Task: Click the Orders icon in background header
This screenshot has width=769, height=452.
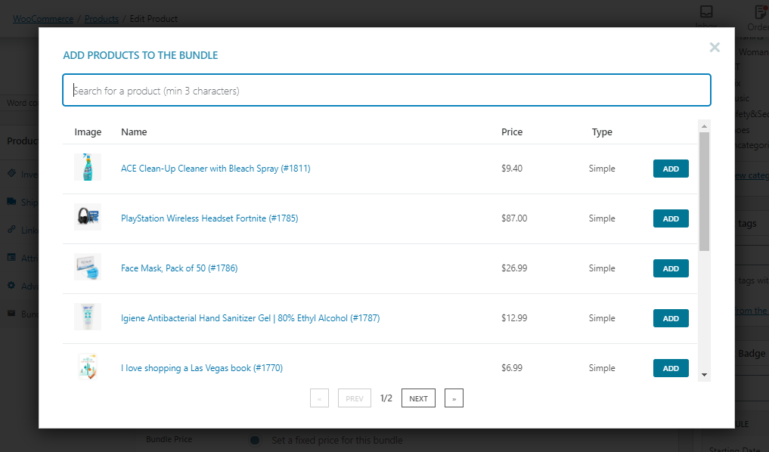Action: (761, 12)
